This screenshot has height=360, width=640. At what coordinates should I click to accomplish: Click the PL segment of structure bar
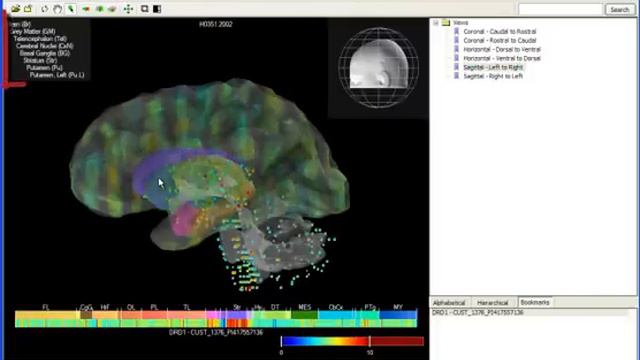coord(154,315)
